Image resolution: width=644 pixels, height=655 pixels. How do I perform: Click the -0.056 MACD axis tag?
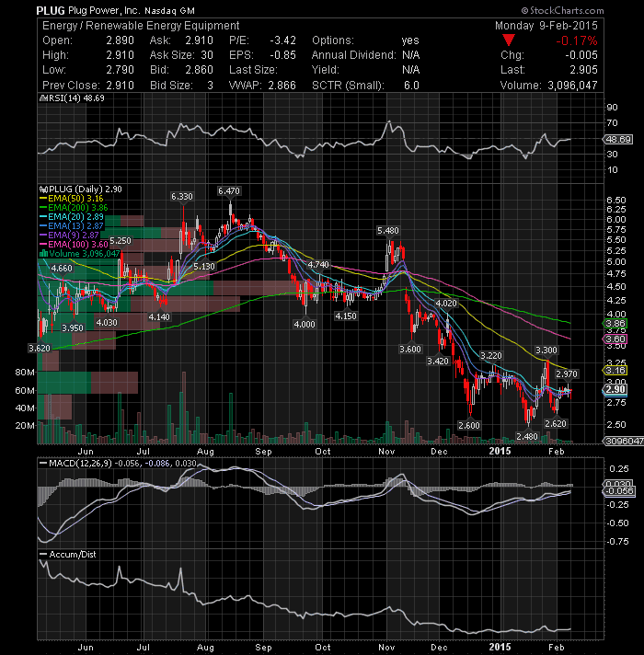619,491
